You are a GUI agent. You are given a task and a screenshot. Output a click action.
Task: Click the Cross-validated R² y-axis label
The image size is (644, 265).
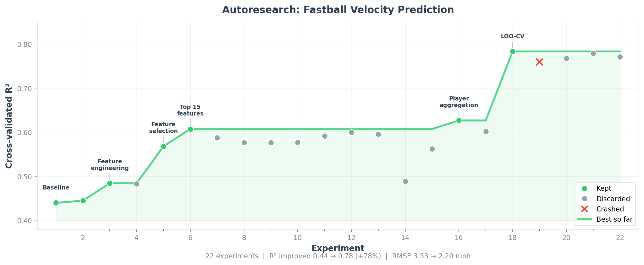click(x=9, y=126)
